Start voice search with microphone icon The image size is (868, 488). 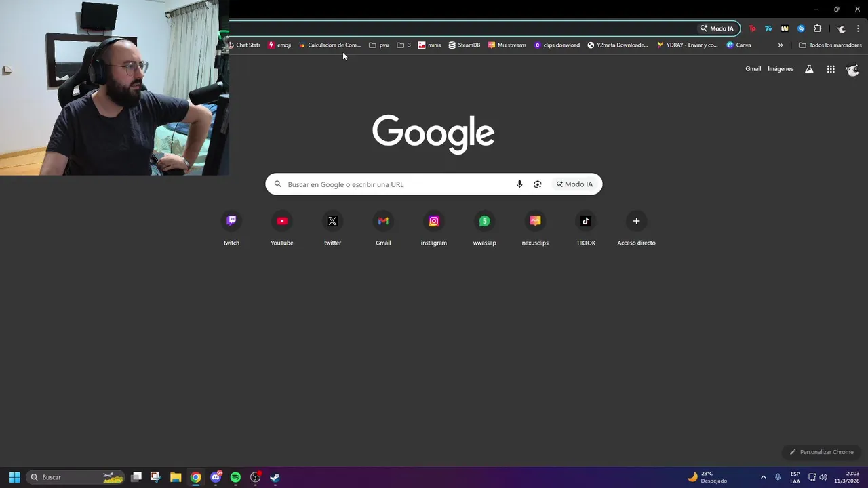519,184
